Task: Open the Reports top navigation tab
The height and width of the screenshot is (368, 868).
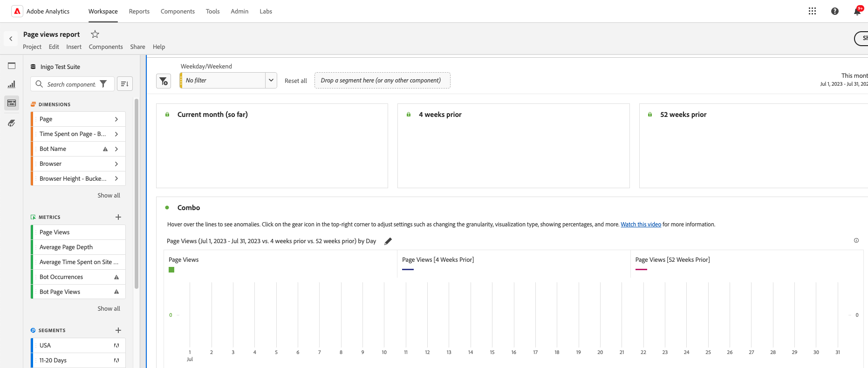Action: [x=139, y=11]
